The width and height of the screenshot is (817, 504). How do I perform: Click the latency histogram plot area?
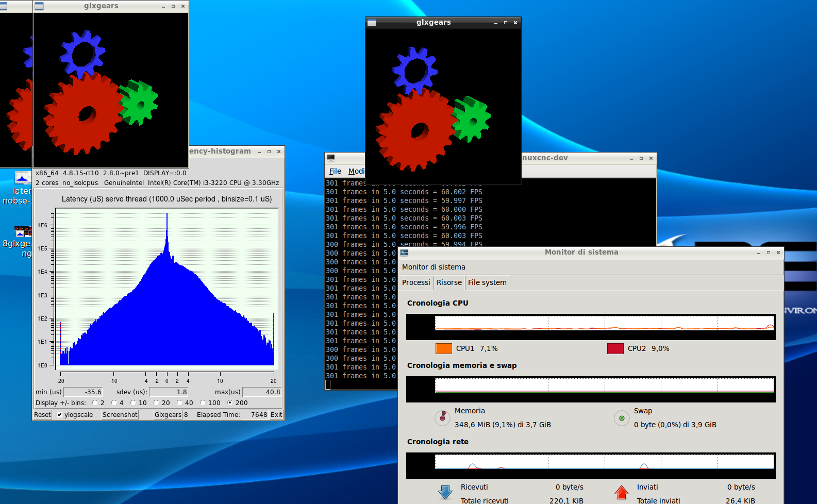[x=167, y=289]
